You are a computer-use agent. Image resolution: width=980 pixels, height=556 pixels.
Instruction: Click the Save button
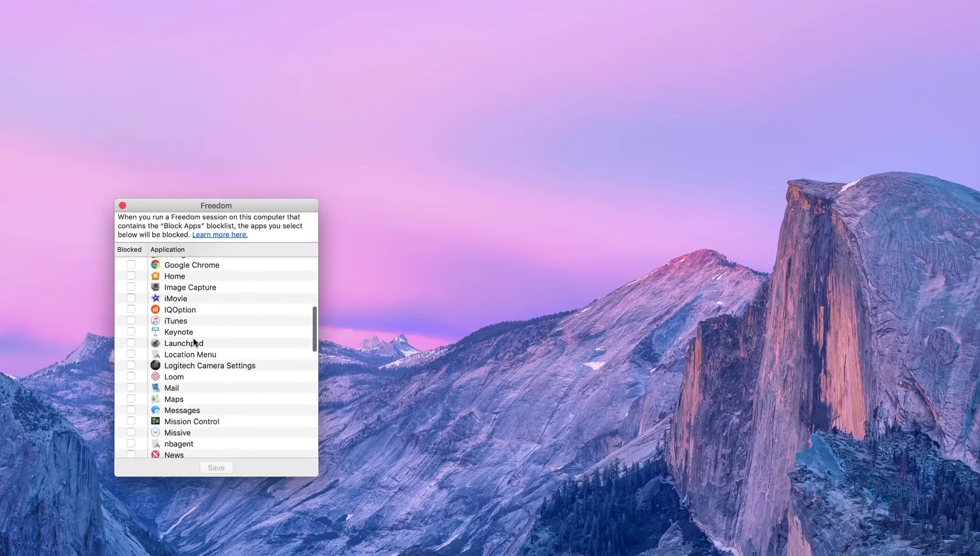click(216, 468)
